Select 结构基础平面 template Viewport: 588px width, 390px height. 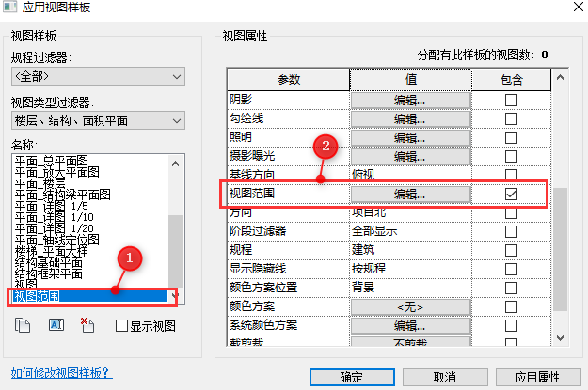(48, 262)
